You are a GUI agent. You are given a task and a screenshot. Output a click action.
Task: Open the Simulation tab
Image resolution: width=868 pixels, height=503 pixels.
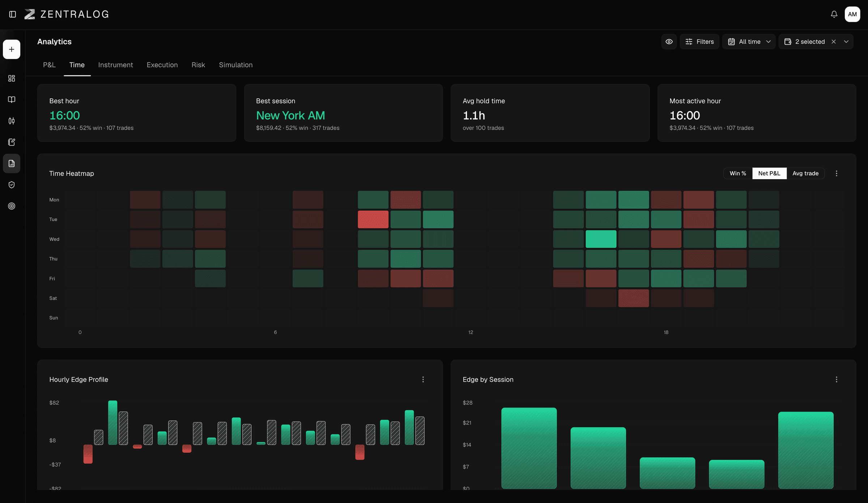(x=236, y=65)
